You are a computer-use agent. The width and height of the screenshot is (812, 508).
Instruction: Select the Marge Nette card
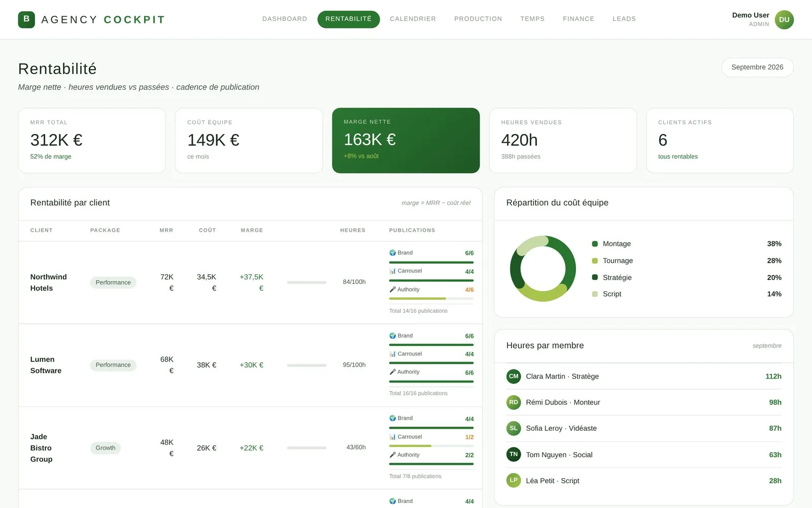(406, 140)
